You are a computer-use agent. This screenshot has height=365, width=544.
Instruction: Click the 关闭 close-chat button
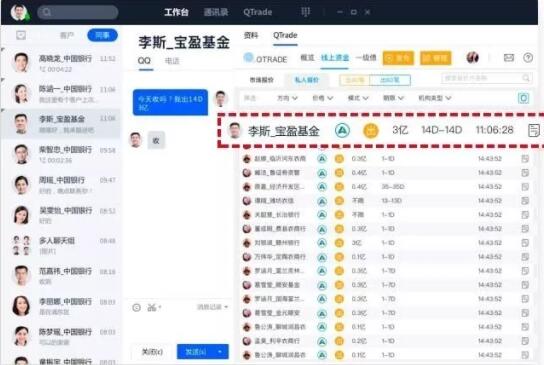pos(152,352)
